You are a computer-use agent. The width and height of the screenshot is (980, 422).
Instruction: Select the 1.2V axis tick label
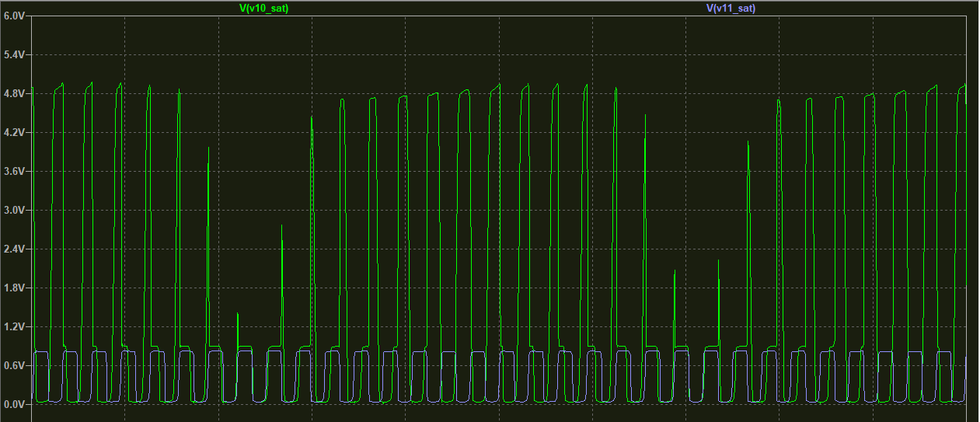tap(15, 327)
